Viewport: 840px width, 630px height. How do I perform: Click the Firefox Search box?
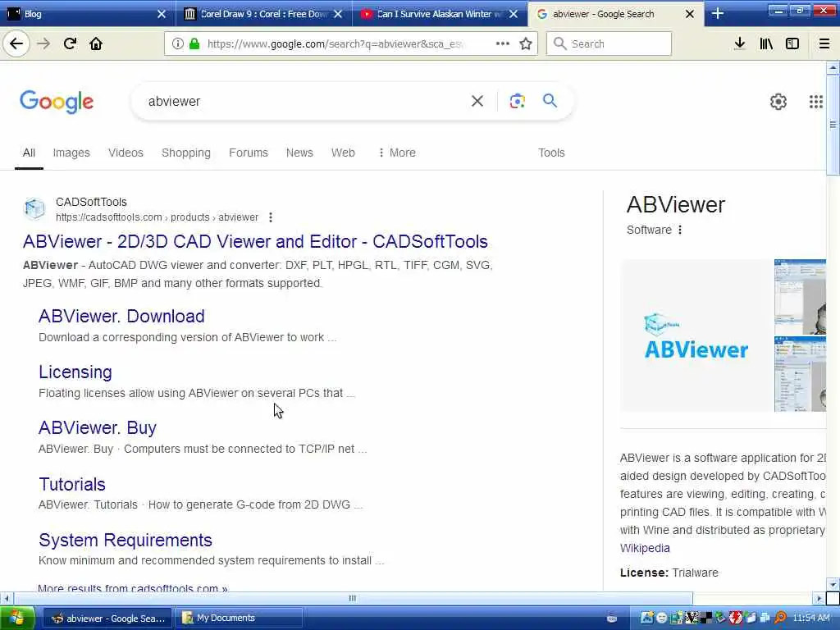[609, 43]
